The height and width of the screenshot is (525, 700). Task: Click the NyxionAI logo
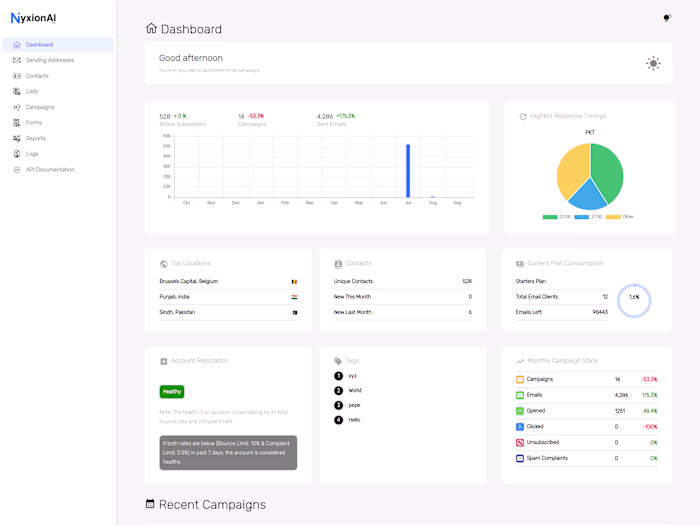point(33,18)
